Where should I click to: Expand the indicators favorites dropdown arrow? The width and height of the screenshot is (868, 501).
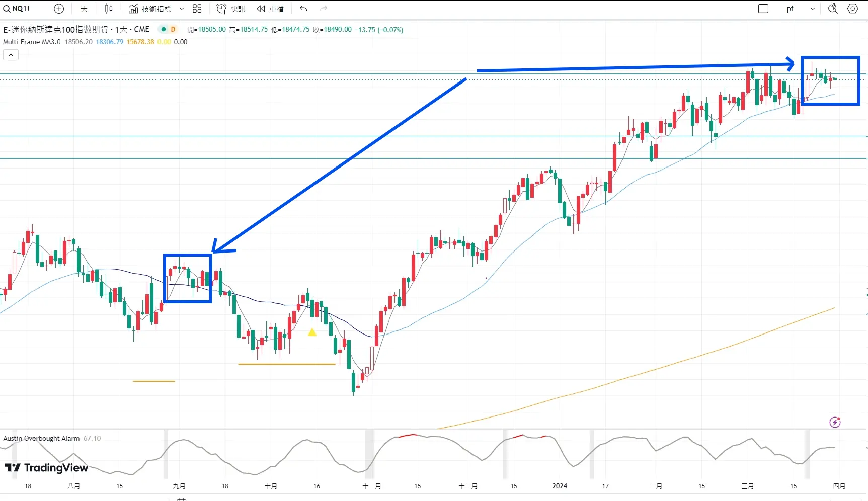point(182,9)
